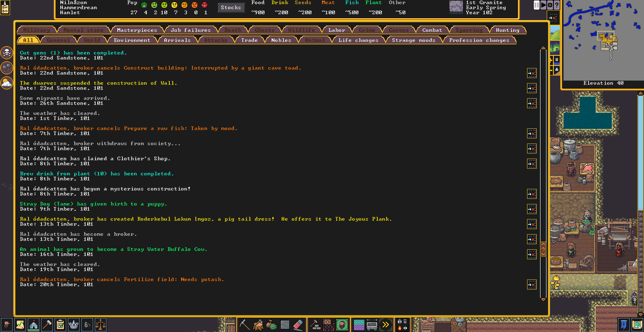
Task: Open the Stocks button
Action: tap(231, 7)
